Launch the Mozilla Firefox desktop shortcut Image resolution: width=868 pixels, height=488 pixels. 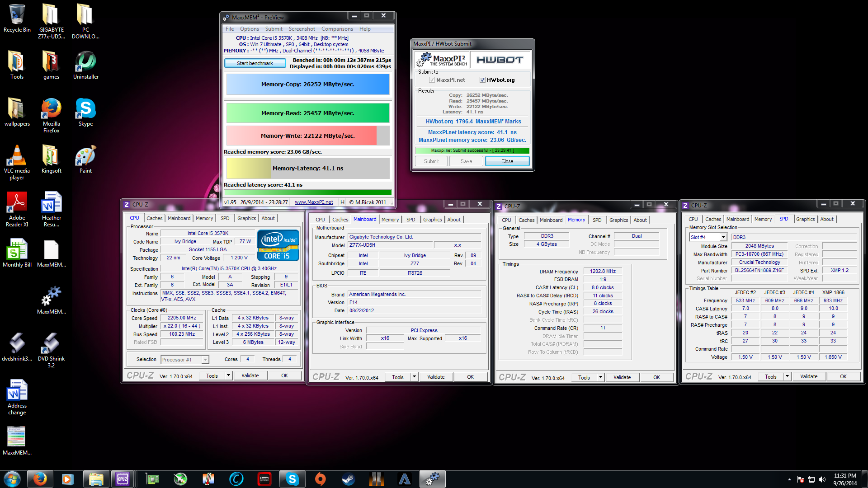click(51, 115)
